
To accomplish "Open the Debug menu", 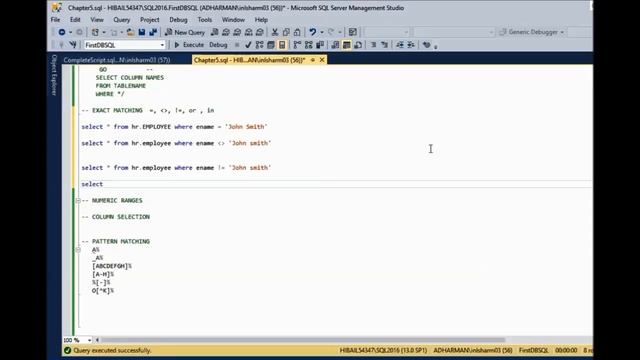I will tap(178, 20).
